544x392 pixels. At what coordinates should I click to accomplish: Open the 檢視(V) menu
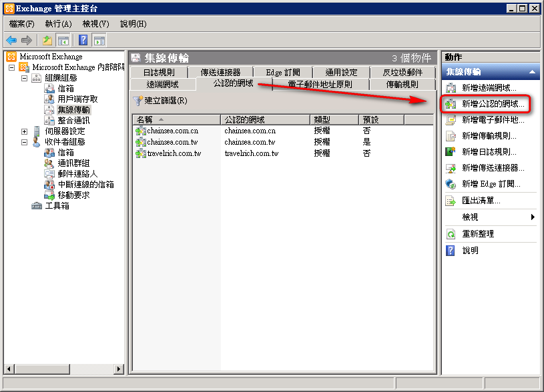tap(95, 24)
